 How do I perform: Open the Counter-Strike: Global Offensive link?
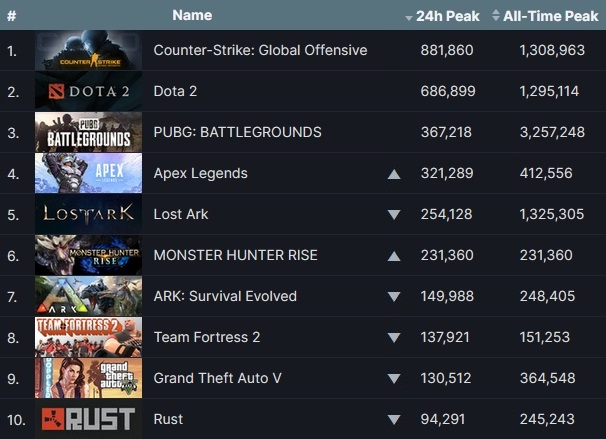260,50
